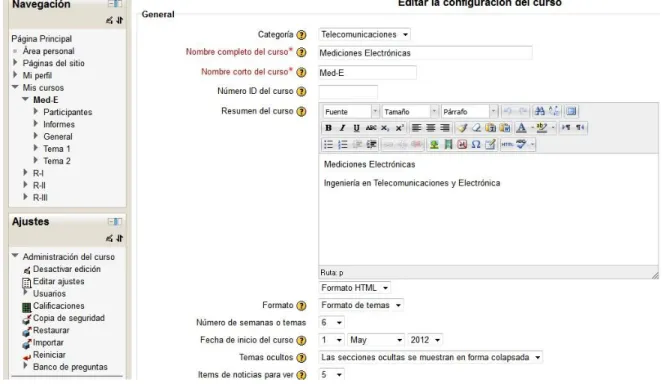The image size is (666, 384).
Task: Change the Formato de temas dropdown
Action: click(361, 305)
